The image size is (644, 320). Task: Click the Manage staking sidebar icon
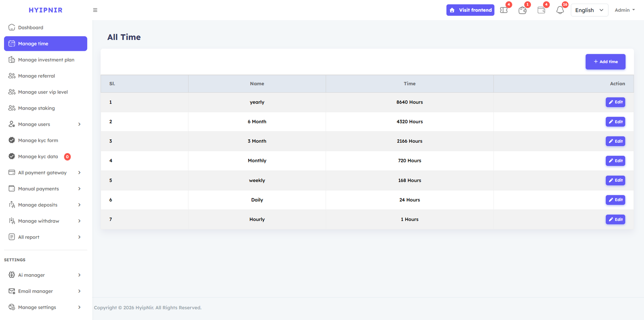(12, 108)
